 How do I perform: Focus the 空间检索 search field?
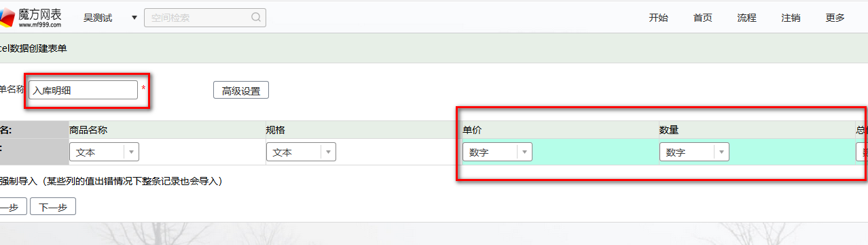[x=205, y=18]
